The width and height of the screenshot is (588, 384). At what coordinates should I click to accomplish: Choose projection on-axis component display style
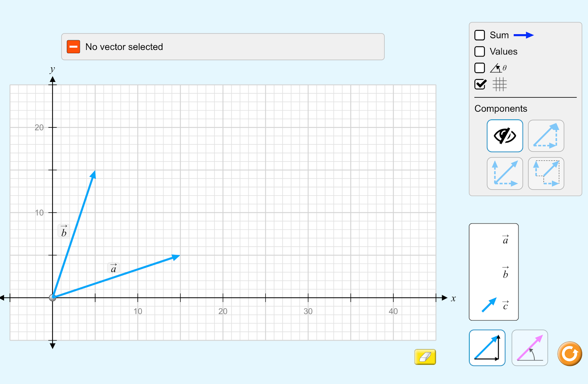[x=546, y=173]
